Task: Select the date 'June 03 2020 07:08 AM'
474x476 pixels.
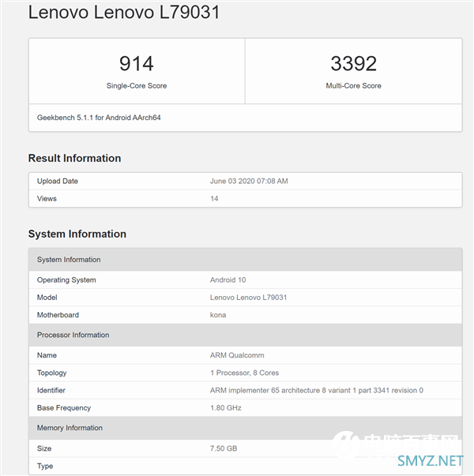Action: pyautogui.click(x=249, y=182)
